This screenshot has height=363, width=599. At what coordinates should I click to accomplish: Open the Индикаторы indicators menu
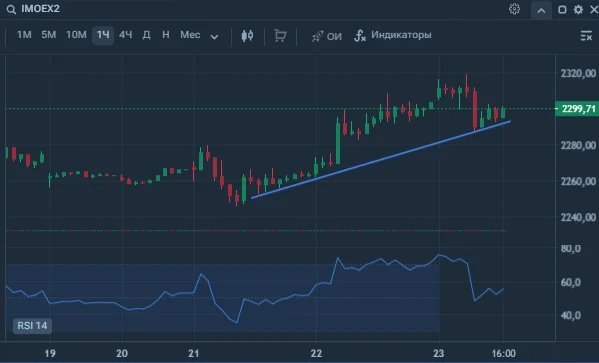401,35
